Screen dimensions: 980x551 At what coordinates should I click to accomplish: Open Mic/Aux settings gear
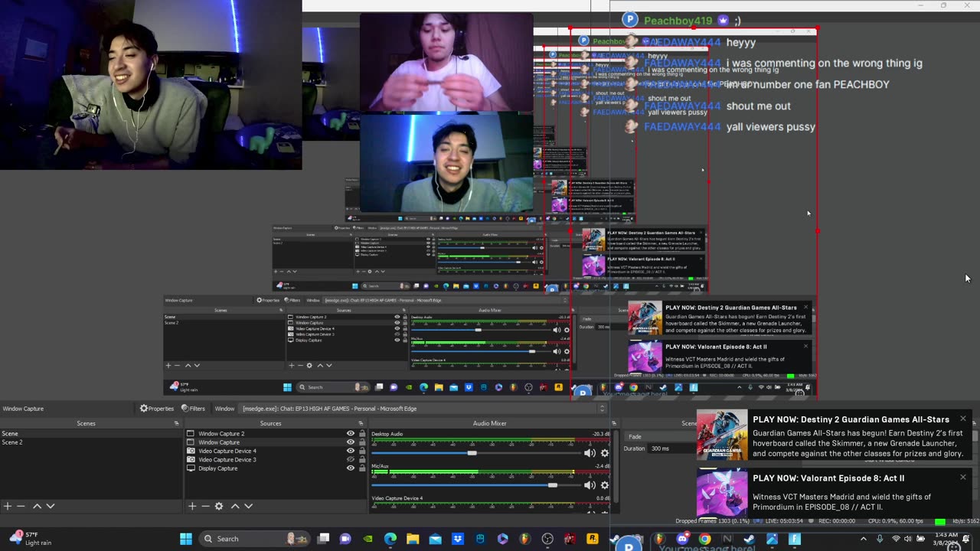[604, 485]
